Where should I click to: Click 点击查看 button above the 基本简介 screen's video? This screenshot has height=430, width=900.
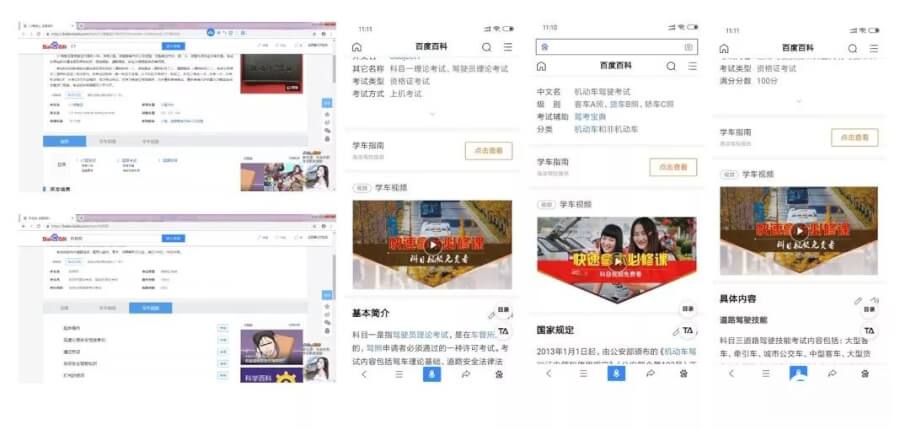[x=488, y=151]
